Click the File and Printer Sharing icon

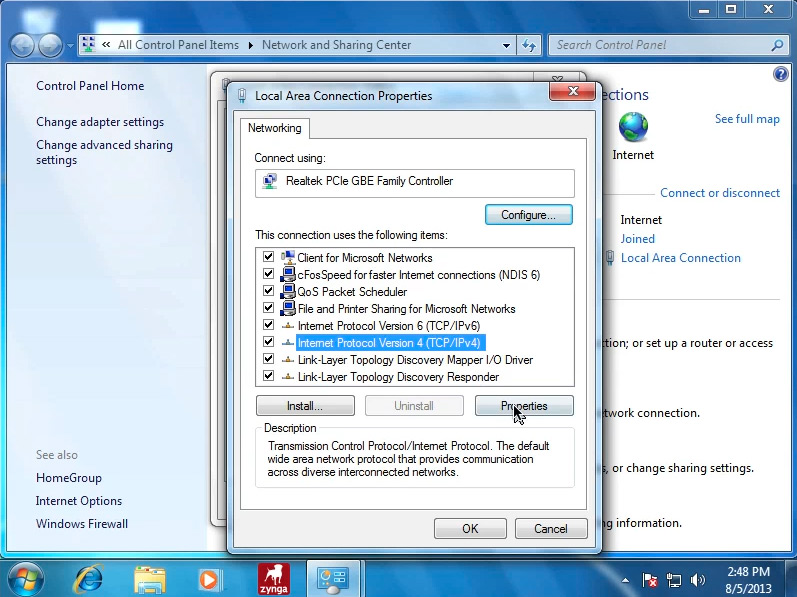click(x=288, y=308)
